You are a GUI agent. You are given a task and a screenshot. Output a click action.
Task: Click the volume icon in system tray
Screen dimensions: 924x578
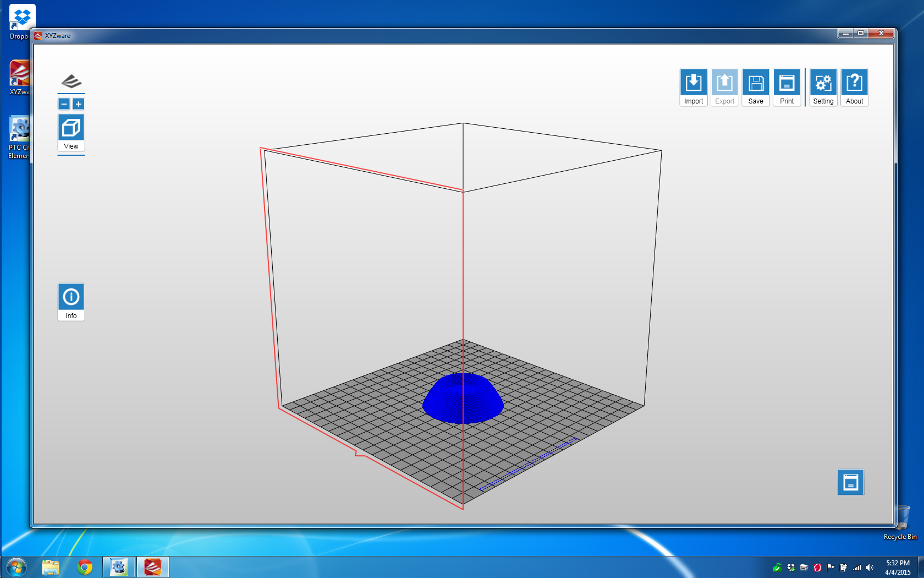[x=870, y=568]
